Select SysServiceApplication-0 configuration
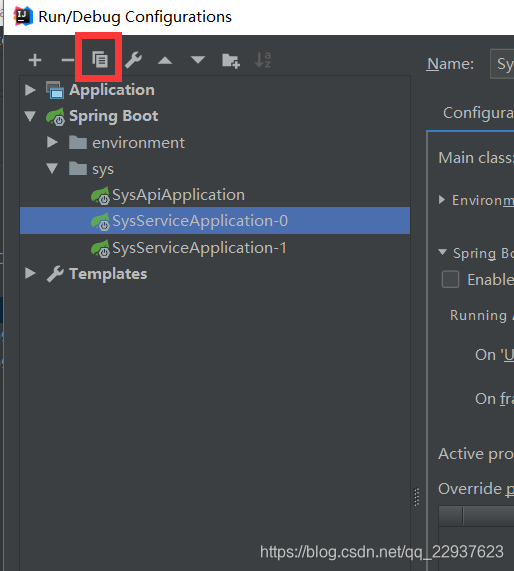 215,221
